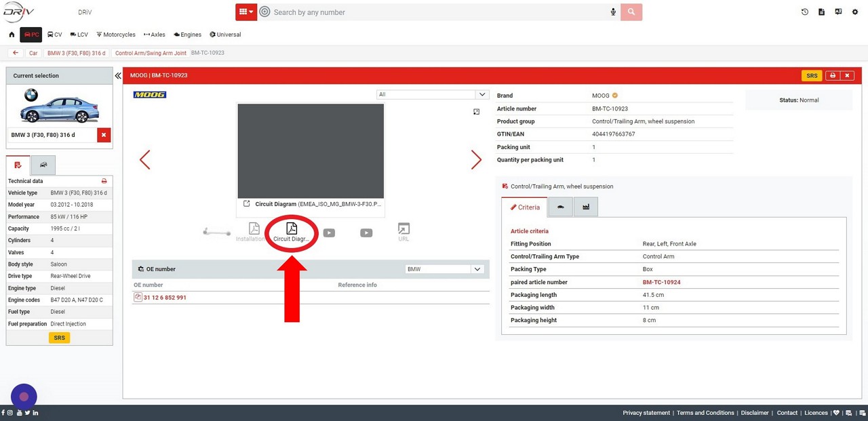Switch to the Criteria tab

tap(525, 207)
